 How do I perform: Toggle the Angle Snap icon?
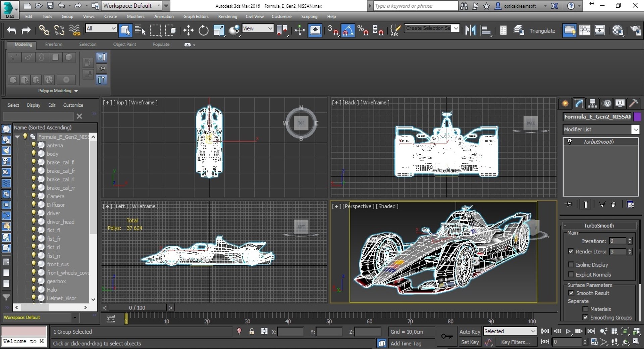tap(348, 30)
